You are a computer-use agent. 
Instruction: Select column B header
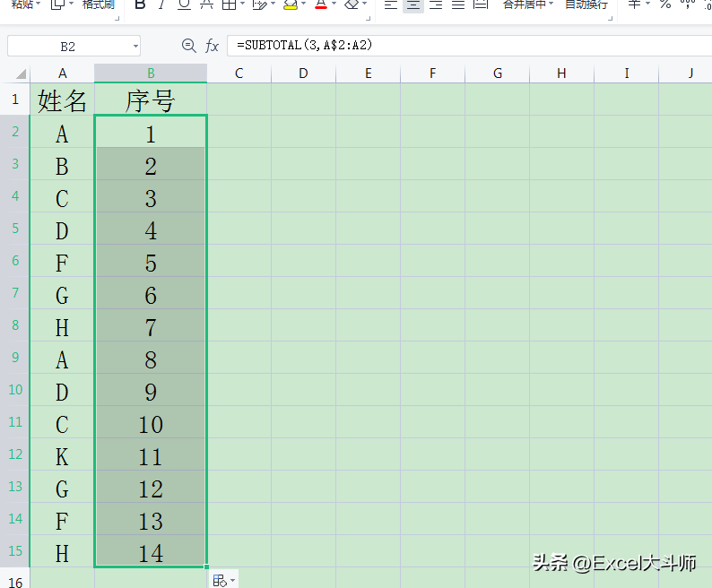click(x=151, y=73)
